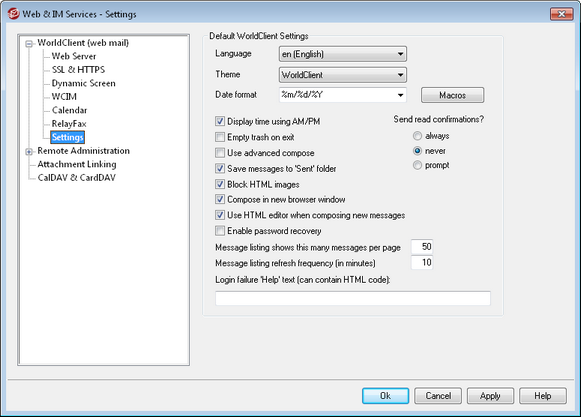581x417 pixels.
Task: Click the messages per page field
Action: pyautogui.click(x=422, y=247)
